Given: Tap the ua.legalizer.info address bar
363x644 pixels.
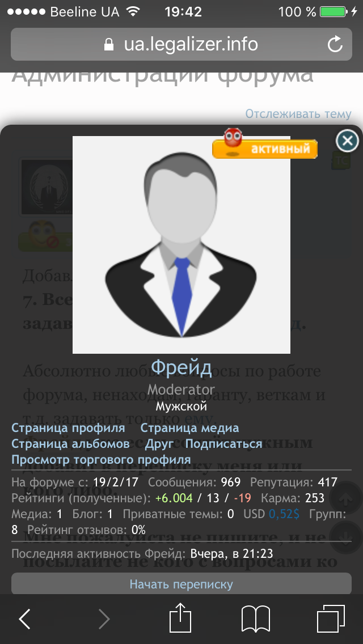Looking at the screenshot, I should coord(181,44).
